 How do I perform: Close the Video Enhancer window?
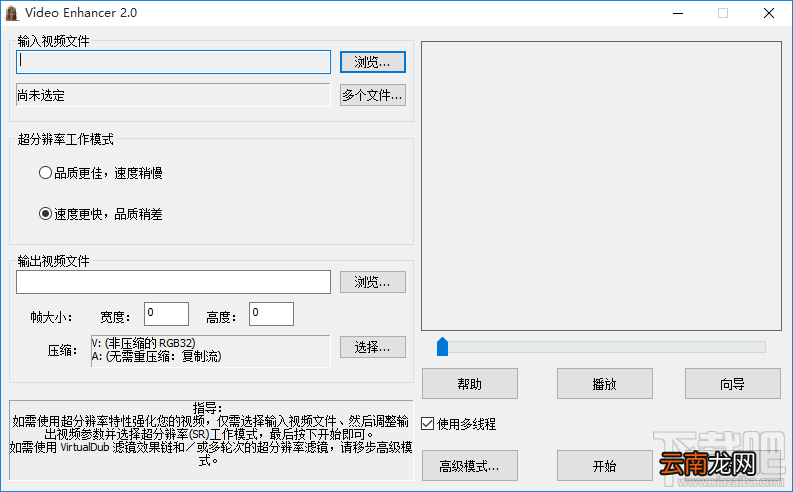(769, 13)
